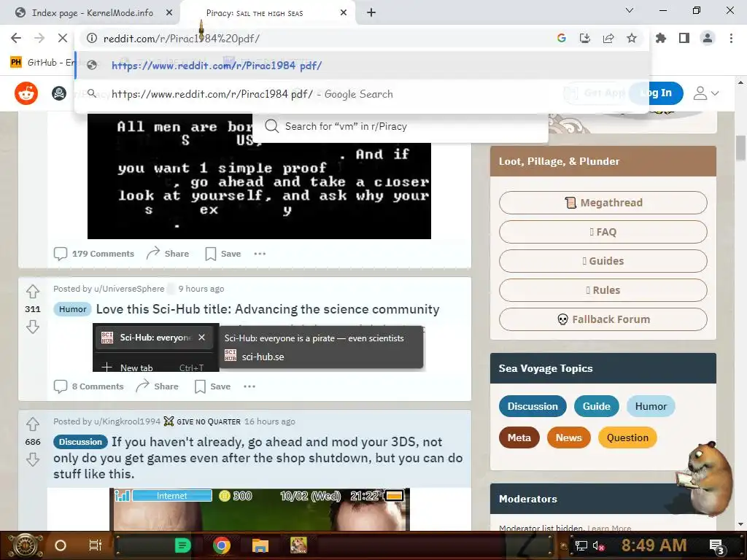This screenshot has width=747, height=560.
Task: Share this page from address bar
Action: tap(608, 38)
